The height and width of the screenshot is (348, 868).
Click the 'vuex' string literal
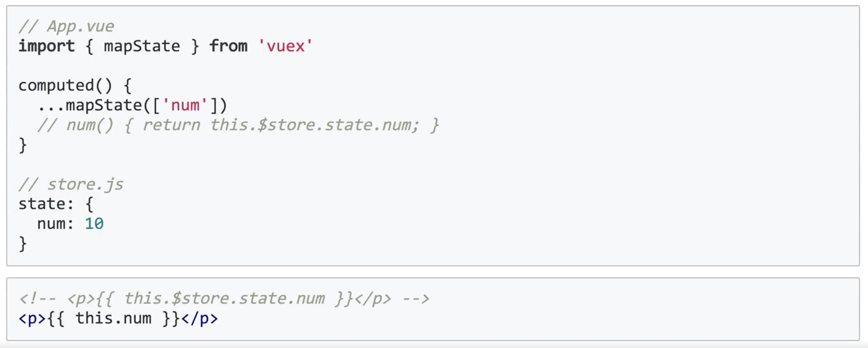[x=285, y=46]
